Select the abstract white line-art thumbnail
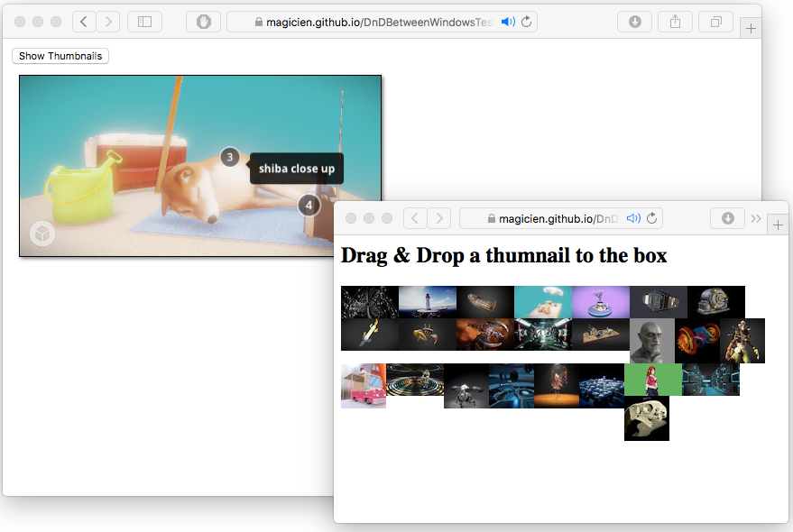Screen dimensions: 793x532 (x=370, y=302)
